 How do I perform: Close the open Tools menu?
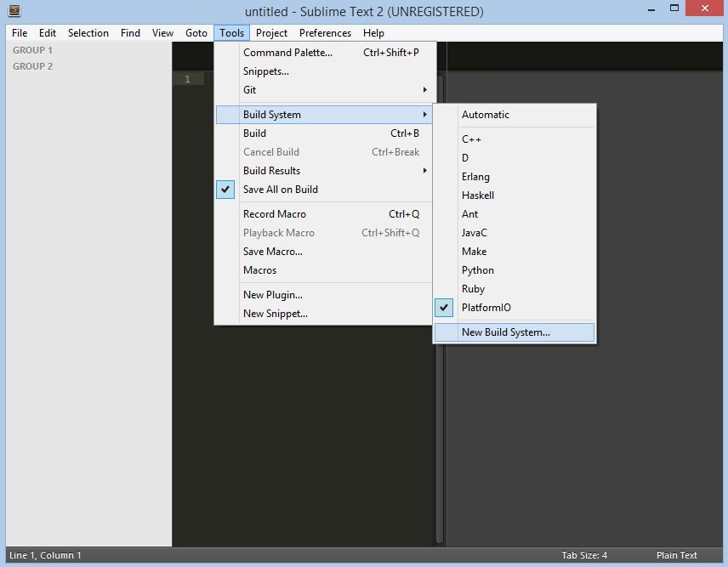click(231, 33)
